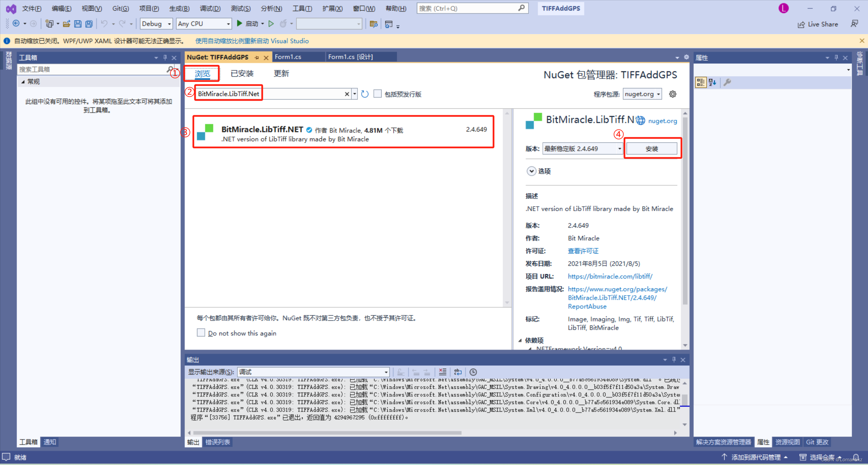This screenshot has width=868, height=465.
Task: Toggle word wrap in the Output window
Action: point(458,372)
